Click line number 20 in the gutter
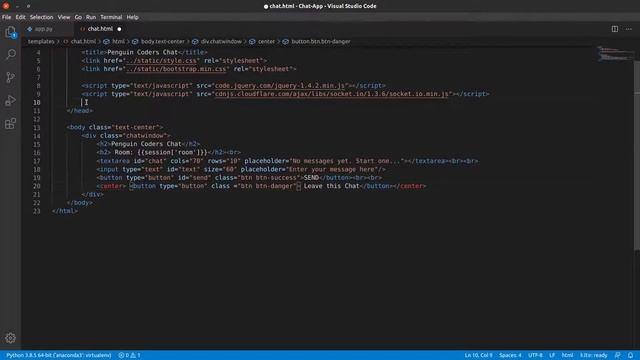Image resolution: width=640 pixels, height=360 pixels. [37, 186]
